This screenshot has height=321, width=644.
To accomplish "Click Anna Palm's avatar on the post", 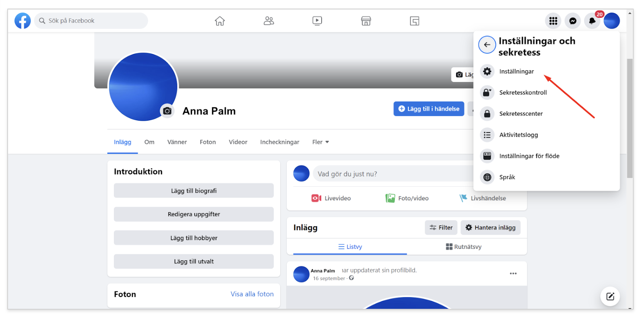I will (301, 274).
